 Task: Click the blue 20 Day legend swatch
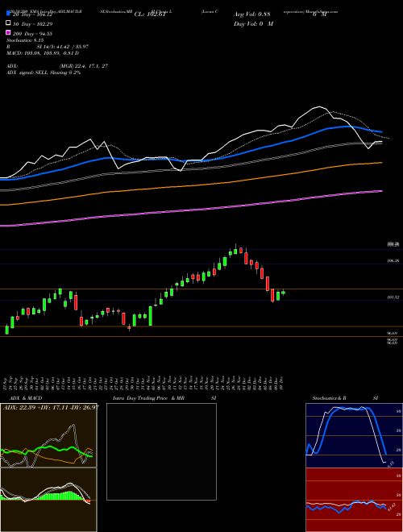tap(9, 13)
